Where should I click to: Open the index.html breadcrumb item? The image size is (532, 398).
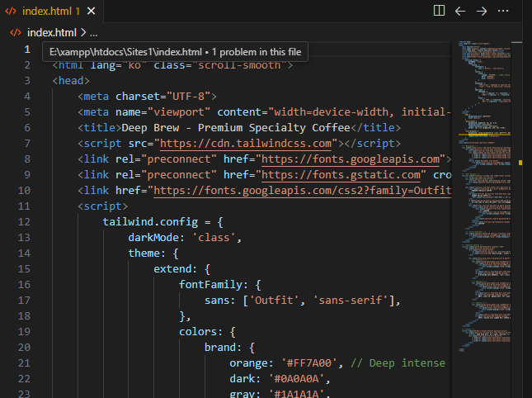point(51,32)
